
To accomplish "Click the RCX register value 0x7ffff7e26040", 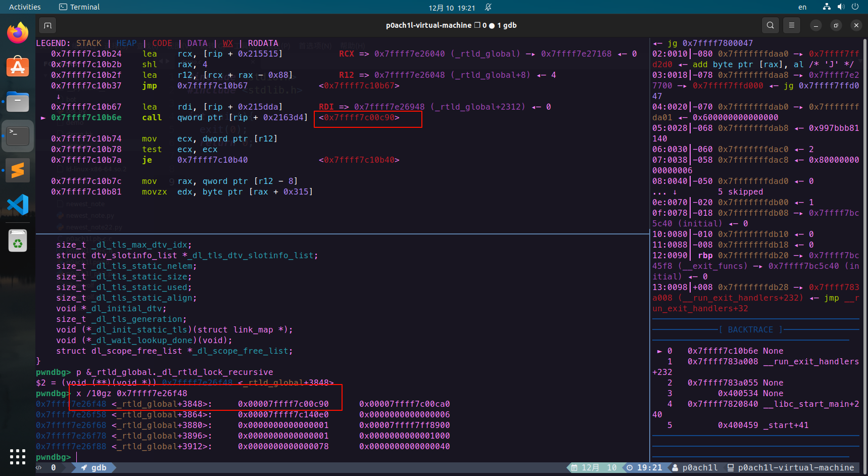I will (409, 54).
